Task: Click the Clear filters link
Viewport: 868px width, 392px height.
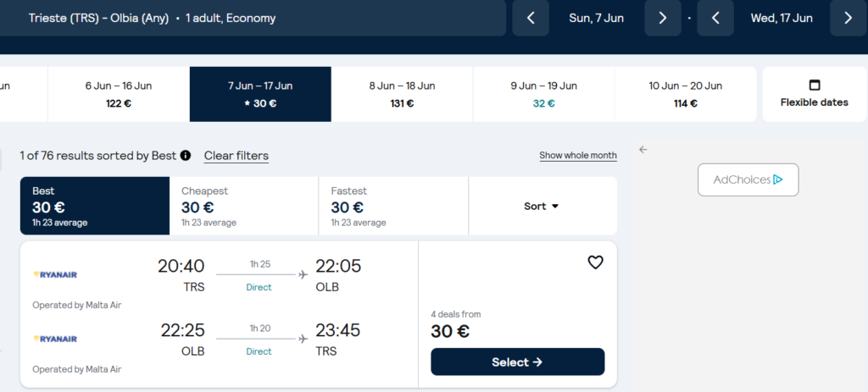Action: click(x=236, y=156)
